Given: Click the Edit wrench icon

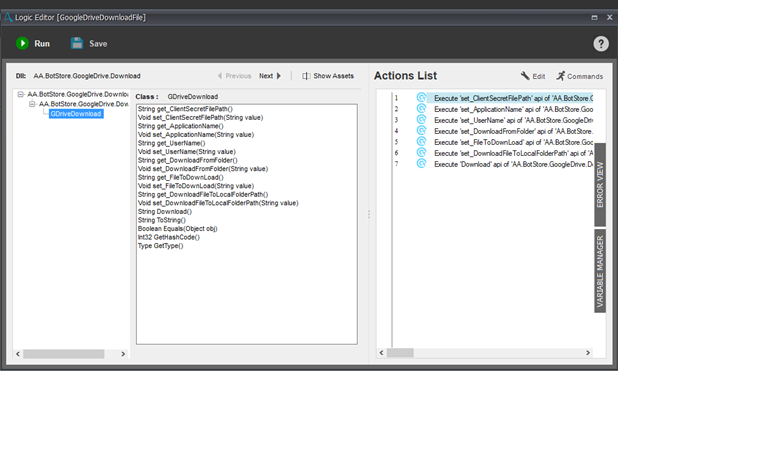Looking at the screenshot, I should (525, 75).
